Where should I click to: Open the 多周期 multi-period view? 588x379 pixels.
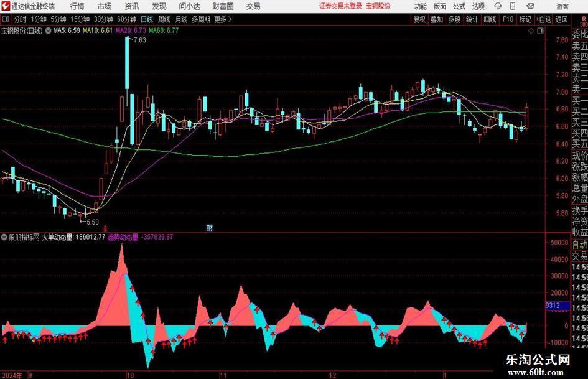point(201,19)
